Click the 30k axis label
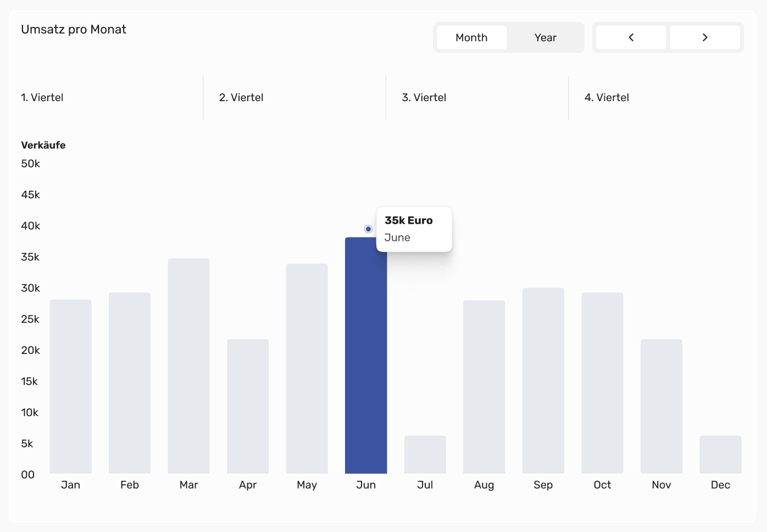Image resolution: width=767 pixels, height=532 pixels. pos(31,288)
